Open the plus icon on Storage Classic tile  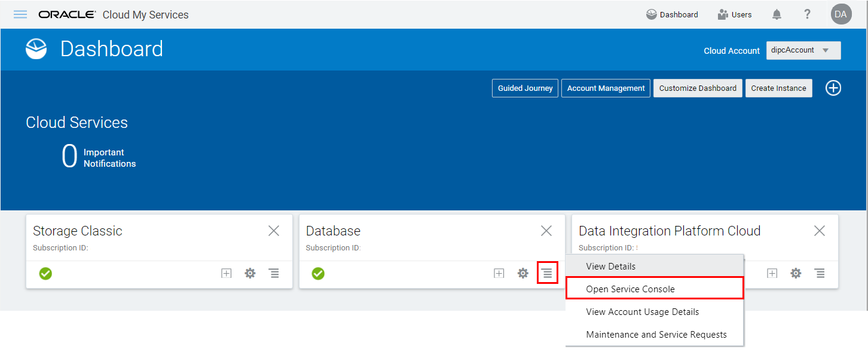tap(226, 273)
